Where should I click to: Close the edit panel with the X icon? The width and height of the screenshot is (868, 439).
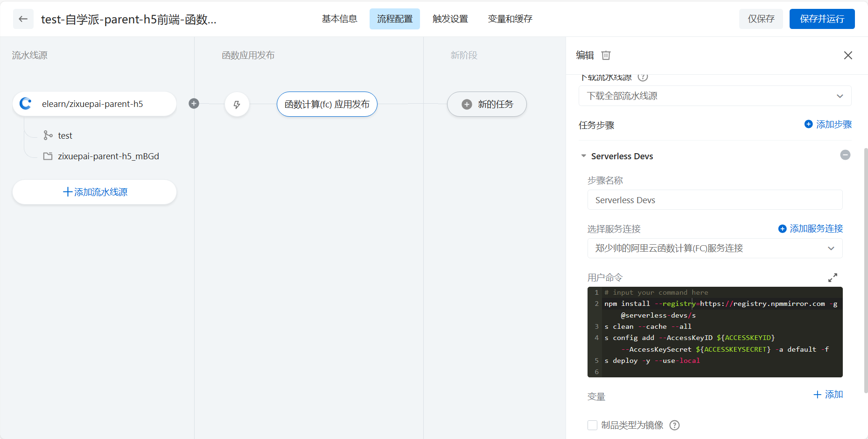click(x=848, y=56)
